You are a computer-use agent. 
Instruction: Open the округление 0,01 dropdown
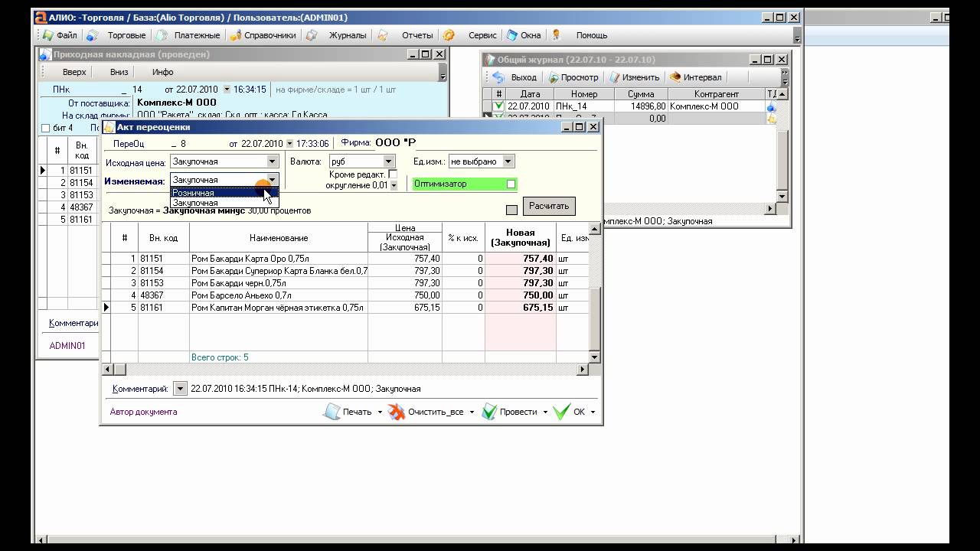(394, 185)
